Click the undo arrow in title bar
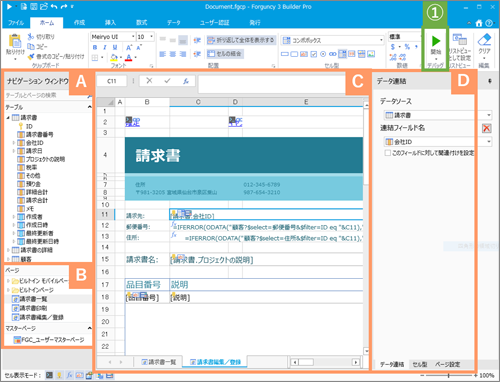The width and height of the screenshot is (500, 382). (54, 6)
